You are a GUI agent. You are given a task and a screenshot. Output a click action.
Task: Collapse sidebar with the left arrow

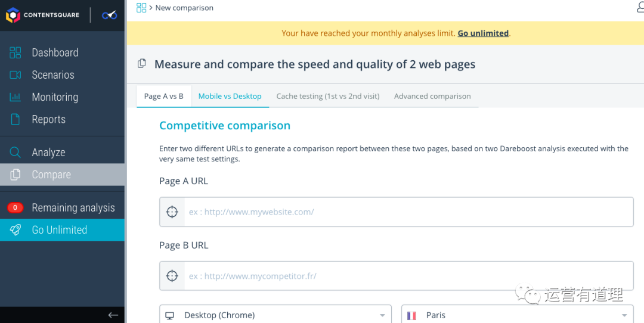point(113,315)
